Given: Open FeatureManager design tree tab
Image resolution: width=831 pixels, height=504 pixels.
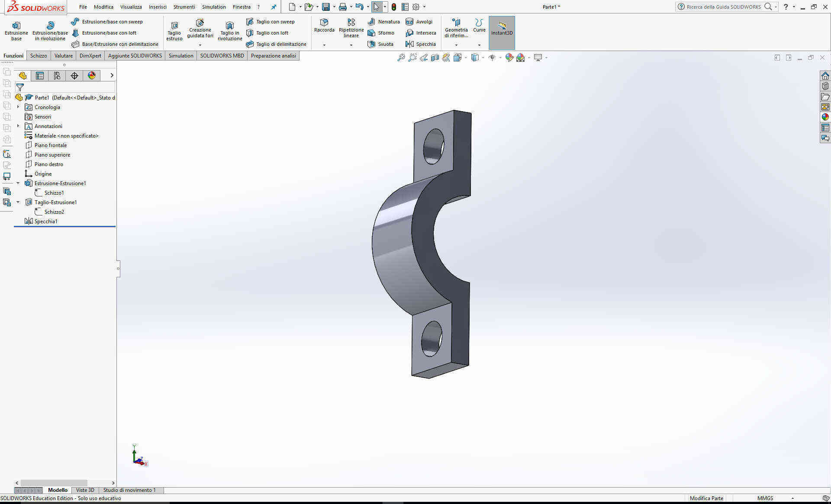Looking at the screenshot, I should coord(23,76).
